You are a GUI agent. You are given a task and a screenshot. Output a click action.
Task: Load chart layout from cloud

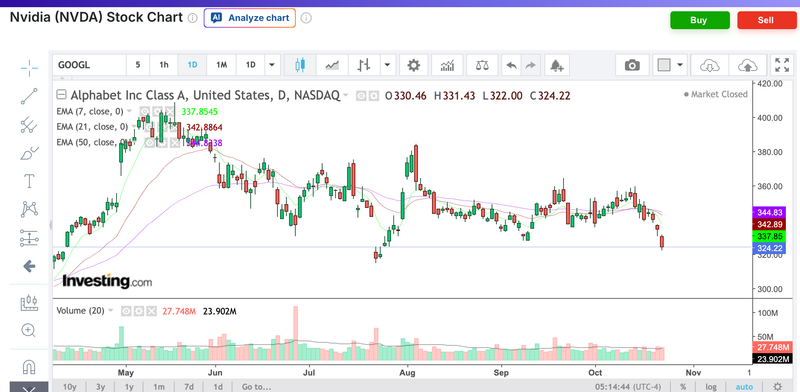click(x=710, y=65)
